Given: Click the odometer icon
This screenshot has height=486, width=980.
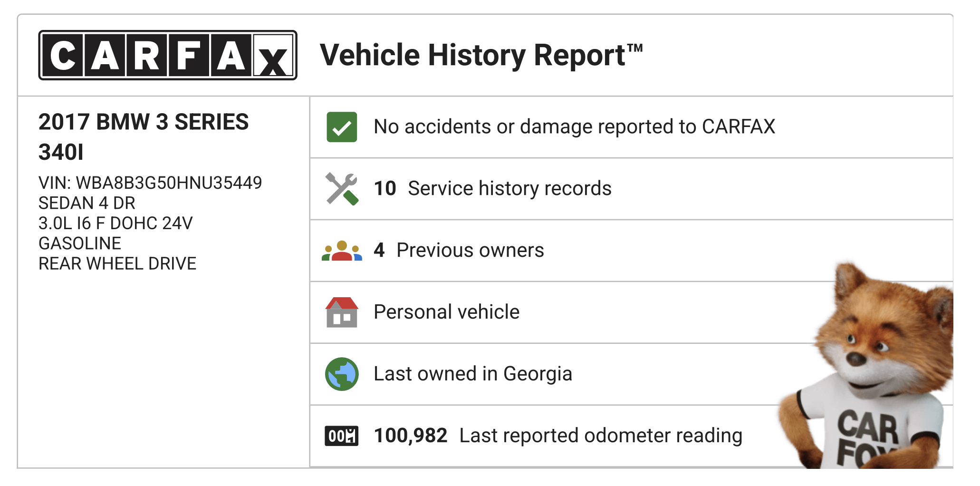Looking at the screenshot, I should coord(342,436).
